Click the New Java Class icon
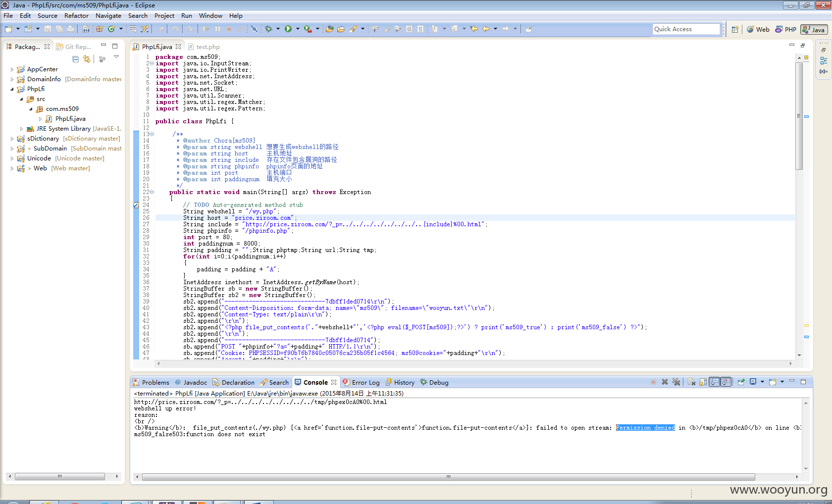832x504 pixels. 111,29
